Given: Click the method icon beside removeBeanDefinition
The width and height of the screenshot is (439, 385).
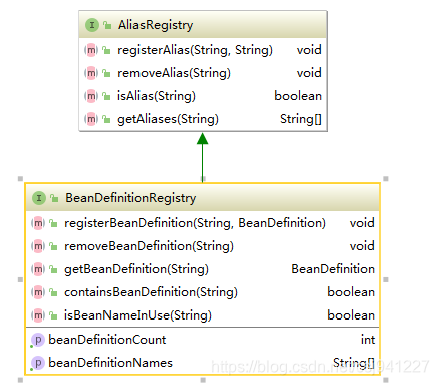Looking at the screenshot, I should tap(38, 246).
